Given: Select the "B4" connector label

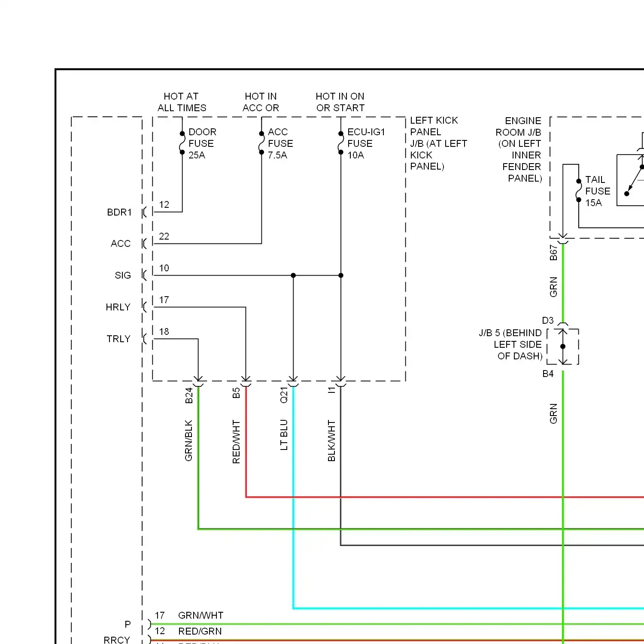Looking at the screenshot, I should tap(548, 374).
